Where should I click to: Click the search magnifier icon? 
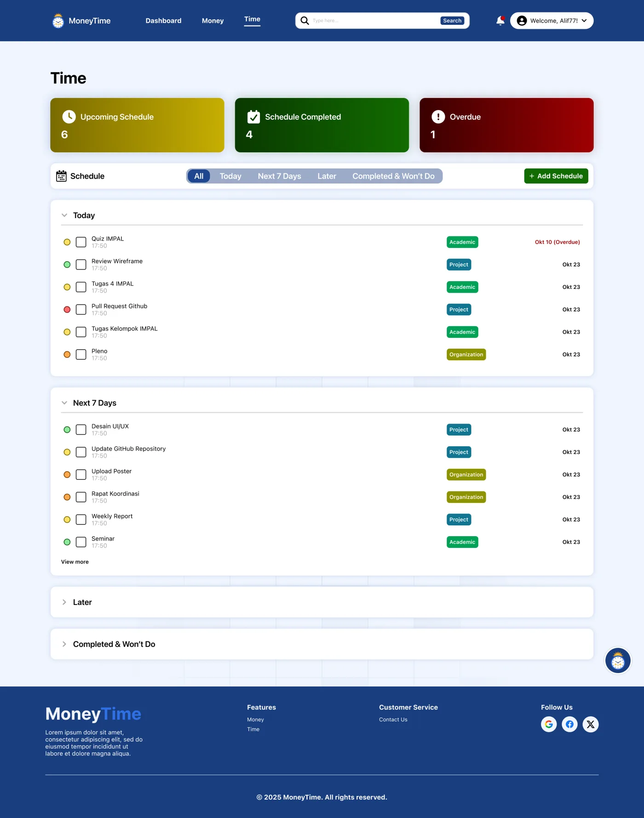(305, 21)
